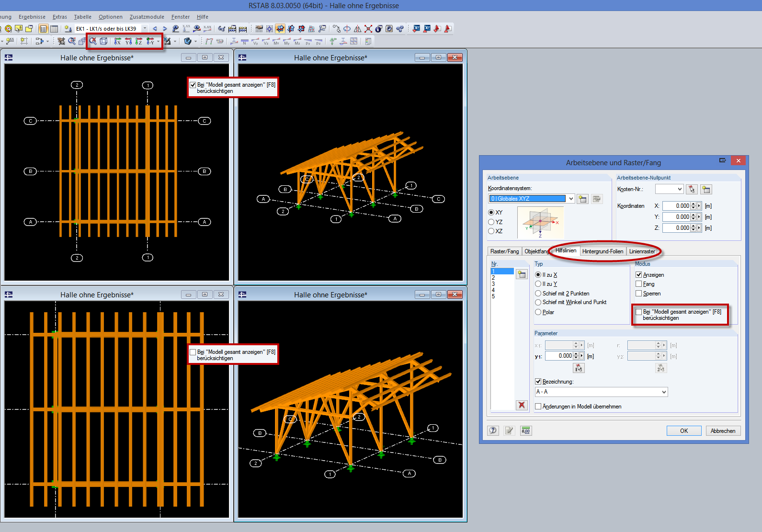Pick node graphically next to Knoten-Nr.
762x532 pixels.
point(691,189)
